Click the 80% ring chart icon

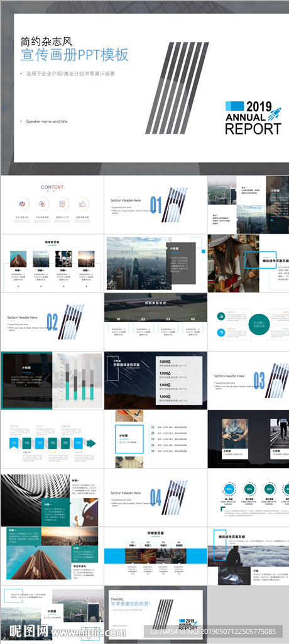coord(229,489)
